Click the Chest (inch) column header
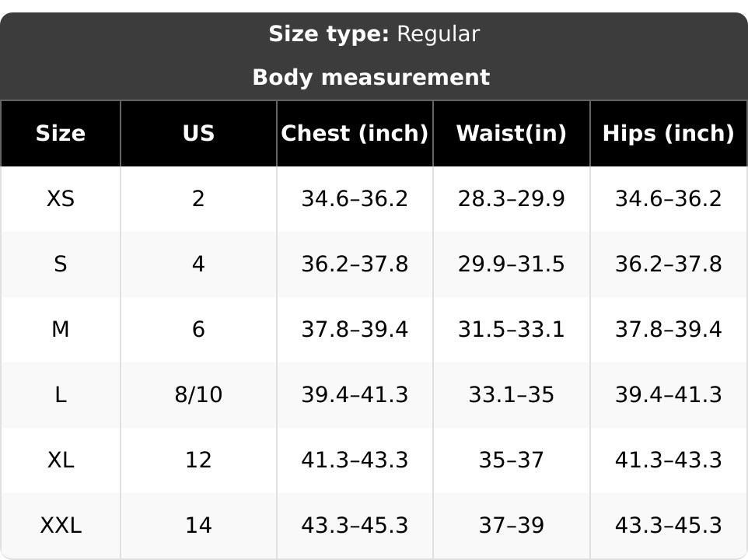The height and width of the screenshot is (560, 748). coord(355,133)
